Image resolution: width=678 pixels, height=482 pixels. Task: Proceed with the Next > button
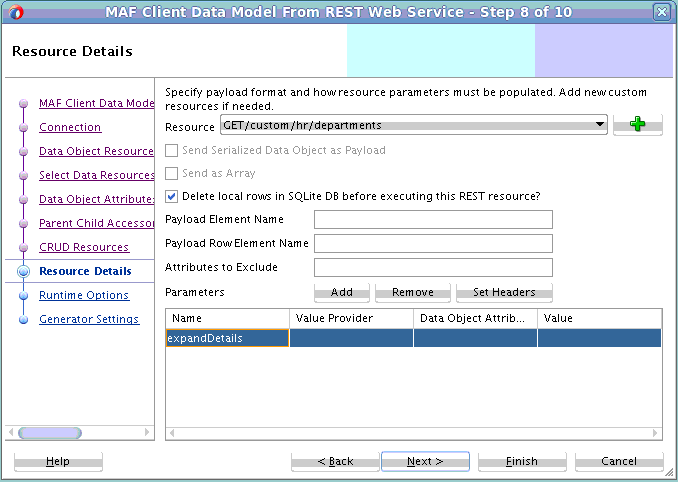(x=425, y=461)
